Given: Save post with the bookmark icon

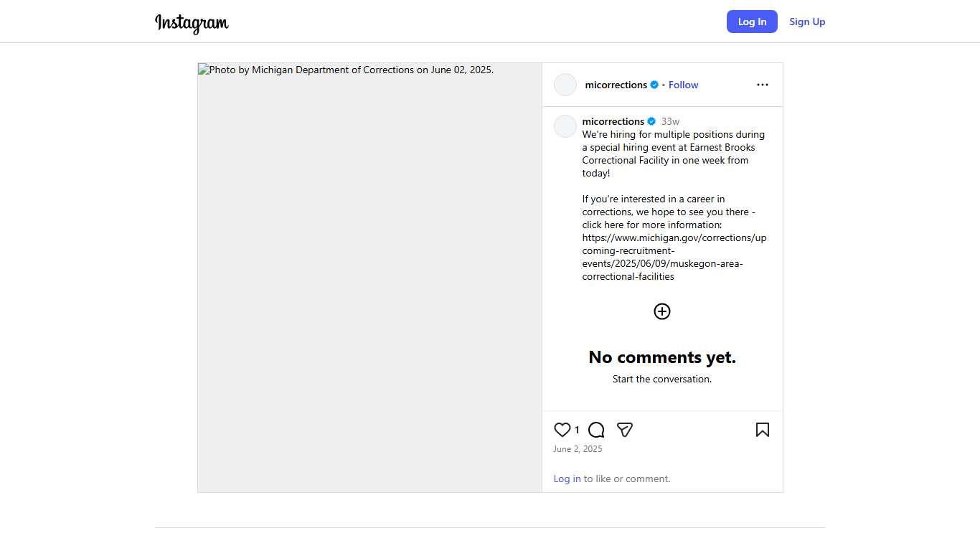Looking at the screenshot, I should point(762,430).
